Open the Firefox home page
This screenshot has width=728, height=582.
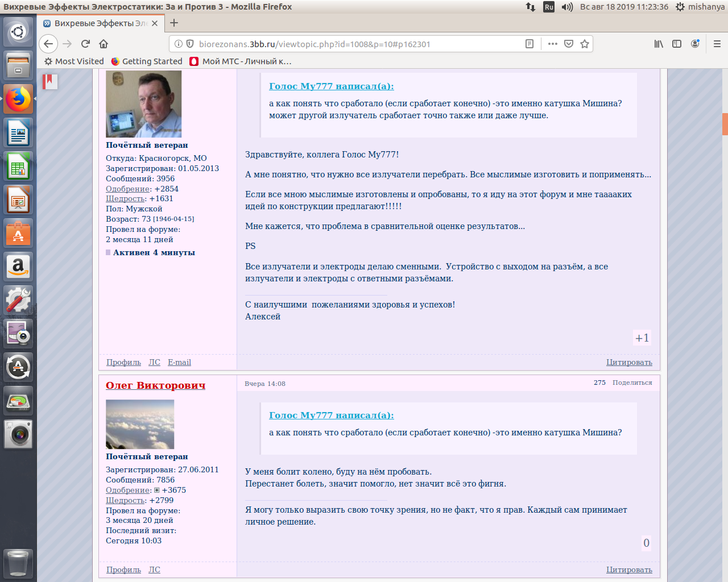pos(104,44)
